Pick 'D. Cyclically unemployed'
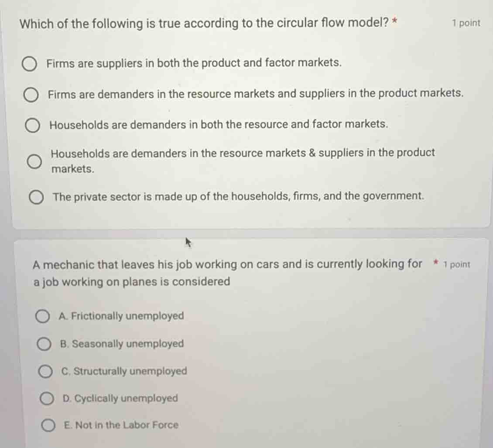This screenshot has height=448, width=493. tap(47, 398)
